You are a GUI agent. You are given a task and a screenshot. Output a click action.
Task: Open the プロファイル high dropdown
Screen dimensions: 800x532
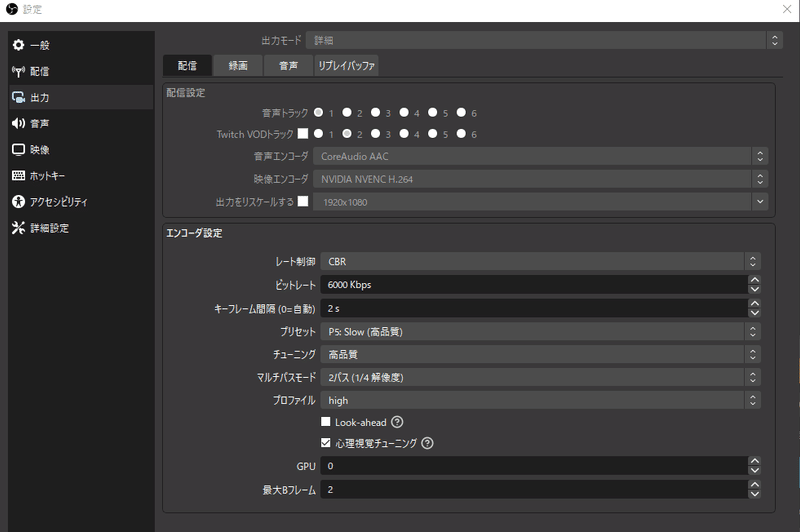tap(540, 400)
